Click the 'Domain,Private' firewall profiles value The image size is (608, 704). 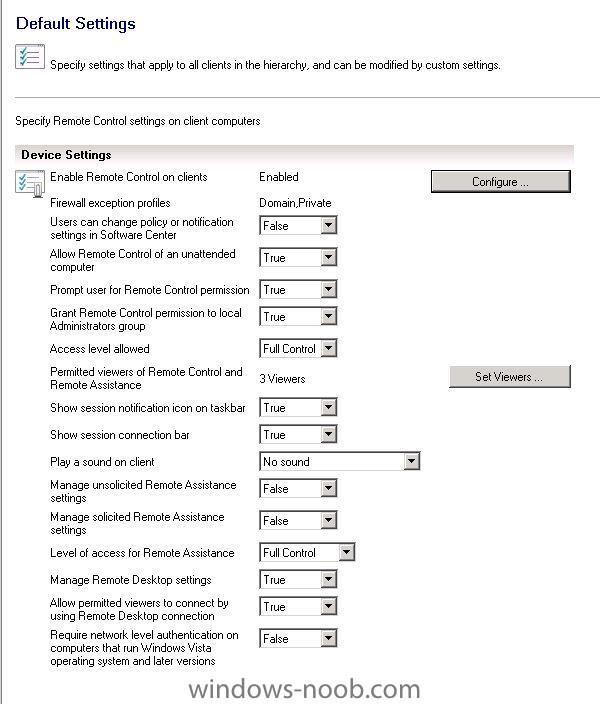click(295, 203)
